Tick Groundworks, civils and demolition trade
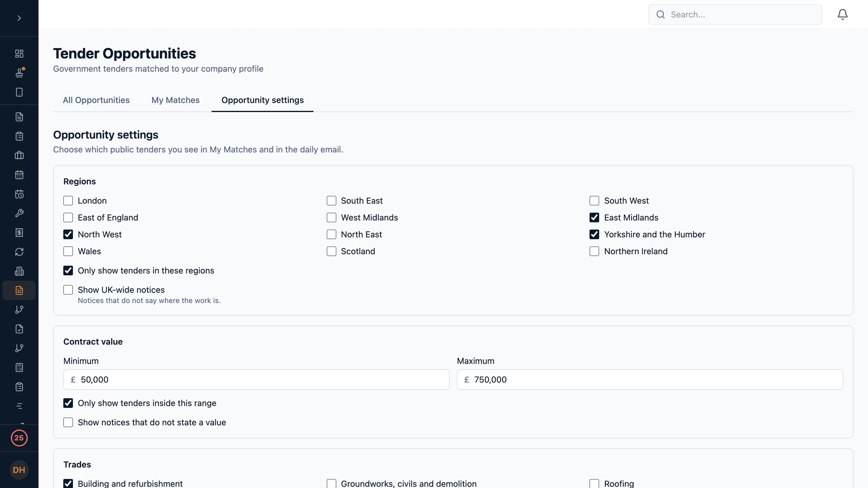 point(331,483)
